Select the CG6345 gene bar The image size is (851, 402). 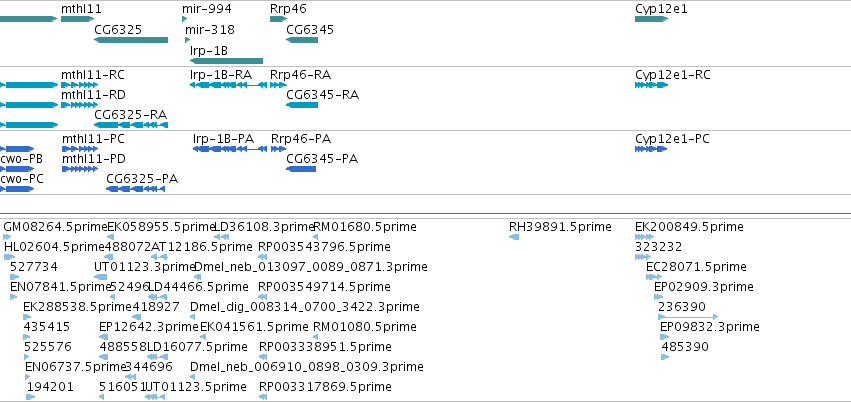tap(302, 40)
